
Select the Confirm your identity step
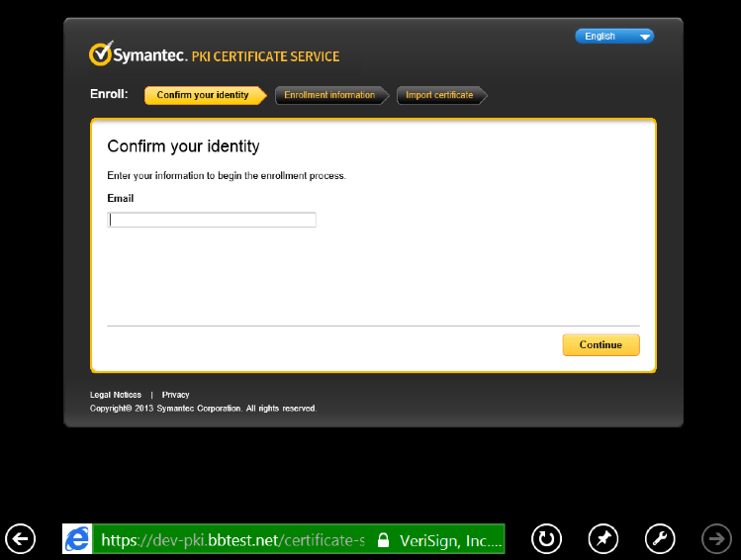tap(205, 95)
